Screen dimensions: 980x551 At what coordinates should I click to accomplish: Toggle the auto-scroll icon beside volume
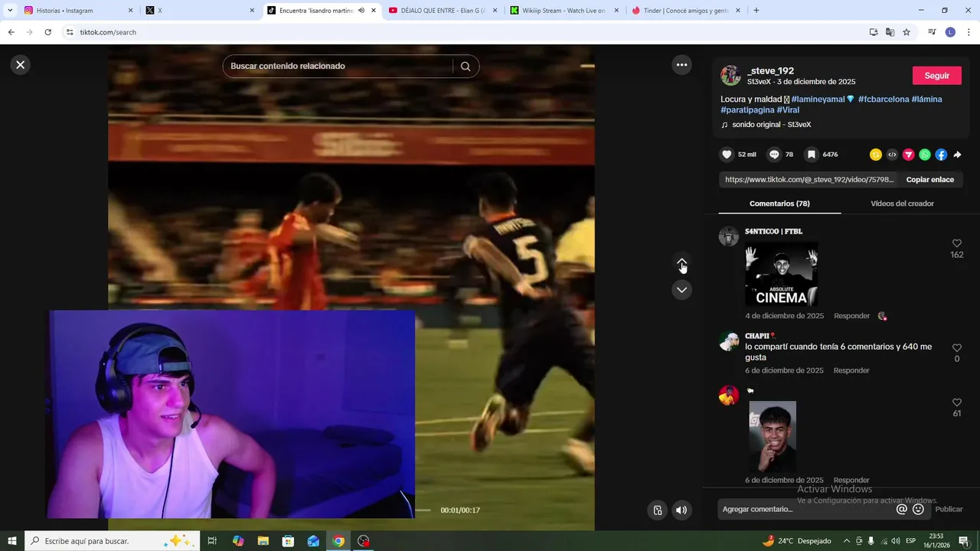point(657,510)
